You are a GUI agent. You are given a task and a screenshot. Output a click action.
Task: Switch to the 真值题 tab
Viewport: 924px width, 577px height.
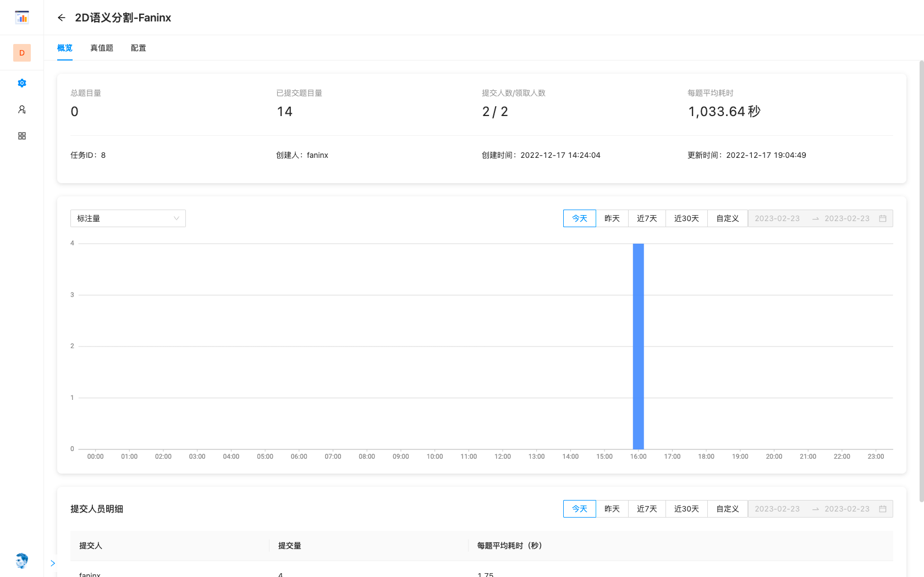pyautogui.click(x=102, y=48)
